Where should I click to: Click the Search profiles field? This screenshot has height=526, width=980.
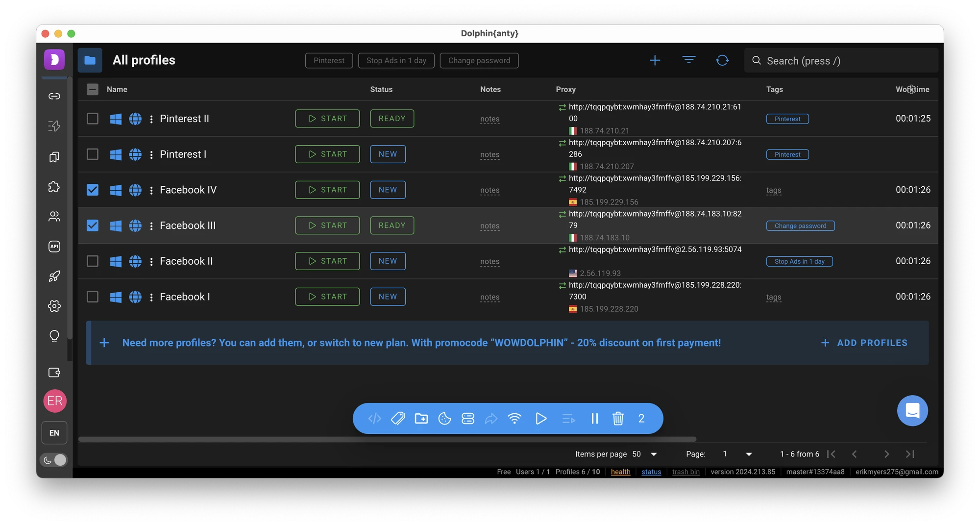pyautogui.click(x=841, y=61)
